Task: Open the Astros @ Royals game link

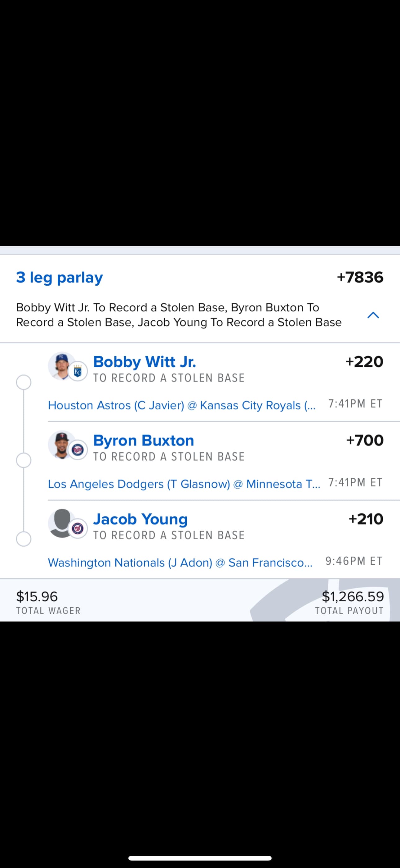Action: tap(181, 405)
